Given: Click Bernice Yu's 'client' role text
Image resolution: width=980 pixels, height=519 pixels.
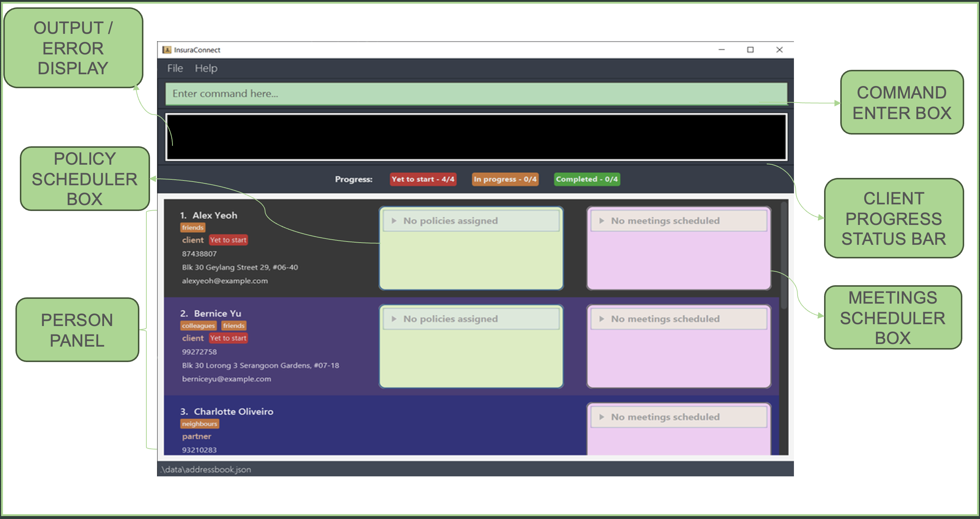Looking at the screenshot, I should 193,339.
